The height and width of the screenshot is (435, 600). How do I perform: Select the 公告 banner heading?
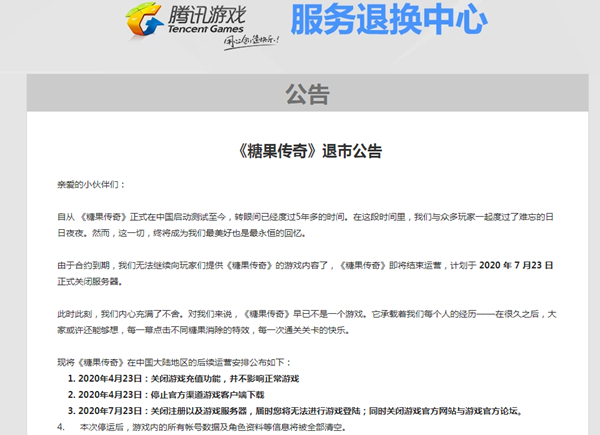click(306, 94)
